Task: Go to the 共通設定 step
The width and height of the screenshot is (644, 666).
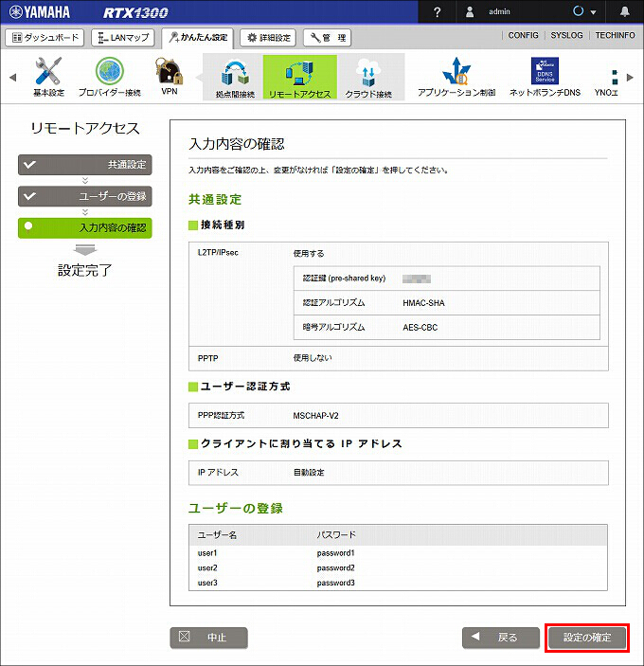Action: click(85, 165)
